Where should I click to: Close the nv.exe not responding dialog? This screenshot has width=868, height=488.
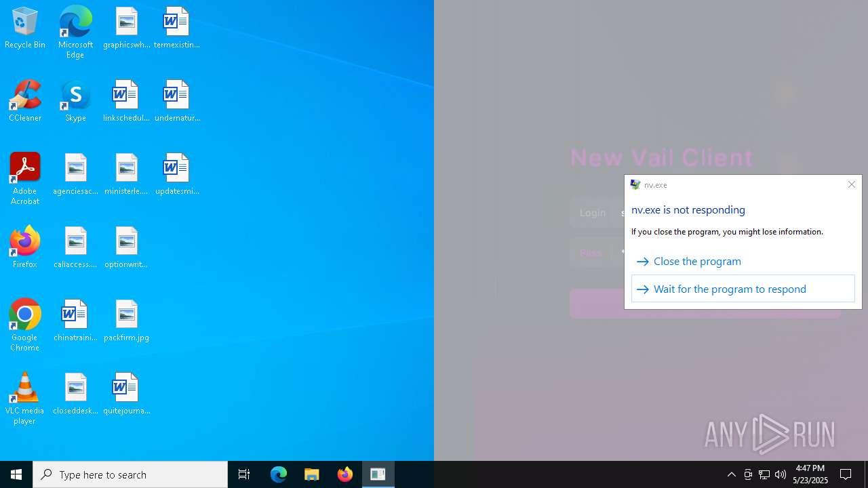[x=852, y=184]
